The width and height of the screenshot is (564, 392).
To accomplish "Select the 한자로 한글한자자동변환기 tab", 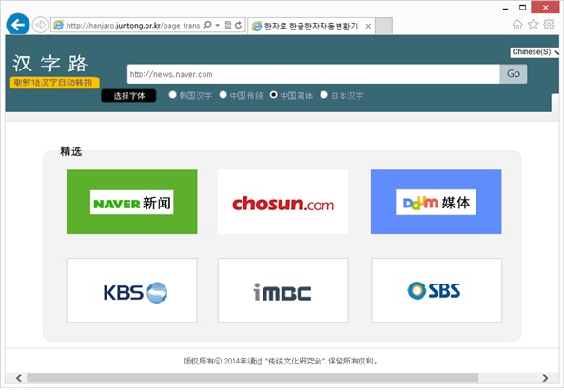I will [x=311, y=26].
